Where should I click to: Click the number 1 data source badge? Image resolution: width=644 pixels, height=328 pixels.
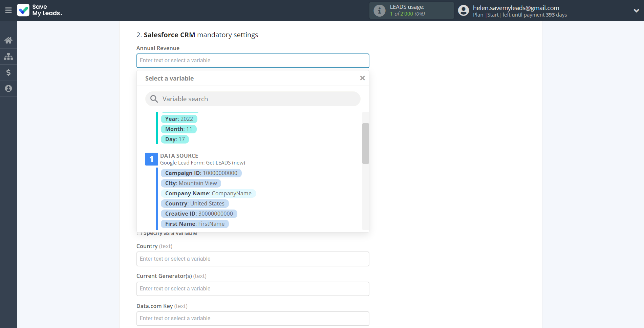pos(151,159)
